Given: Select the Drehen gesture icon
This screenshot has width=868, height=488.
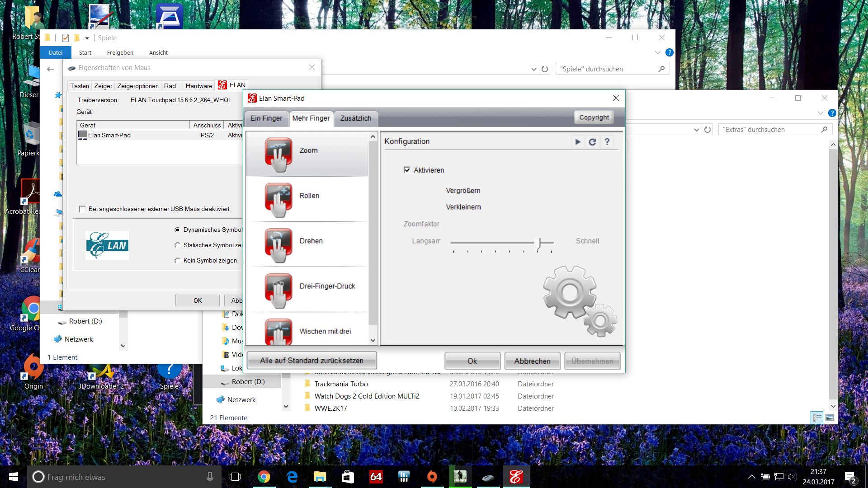Looking at the screenshot, I should click(278, 244).
